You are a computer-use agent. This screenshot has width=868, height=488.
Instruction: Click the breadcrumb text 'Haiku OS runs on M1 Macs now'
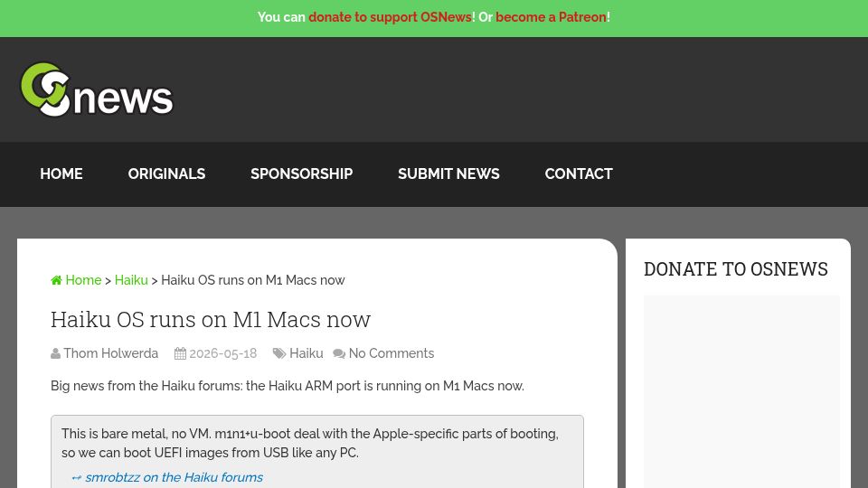pyautogui.click(x=253, y=280)
